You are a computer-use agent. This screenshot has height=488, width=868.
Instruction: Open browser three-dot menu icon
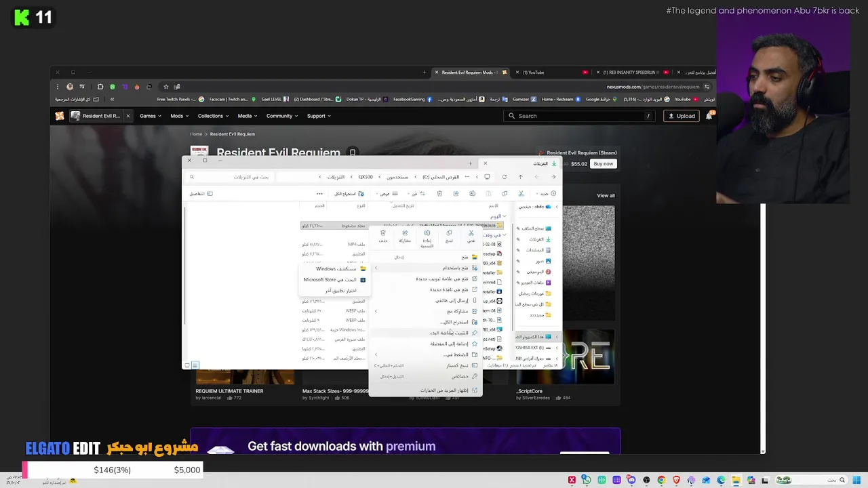click(58, 87)
